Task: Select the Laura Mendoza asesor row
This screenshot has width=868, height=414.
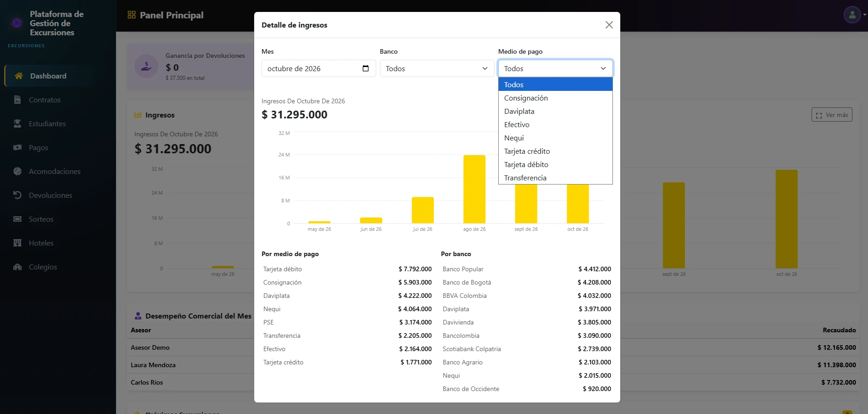Action: (x=493, y=365)
